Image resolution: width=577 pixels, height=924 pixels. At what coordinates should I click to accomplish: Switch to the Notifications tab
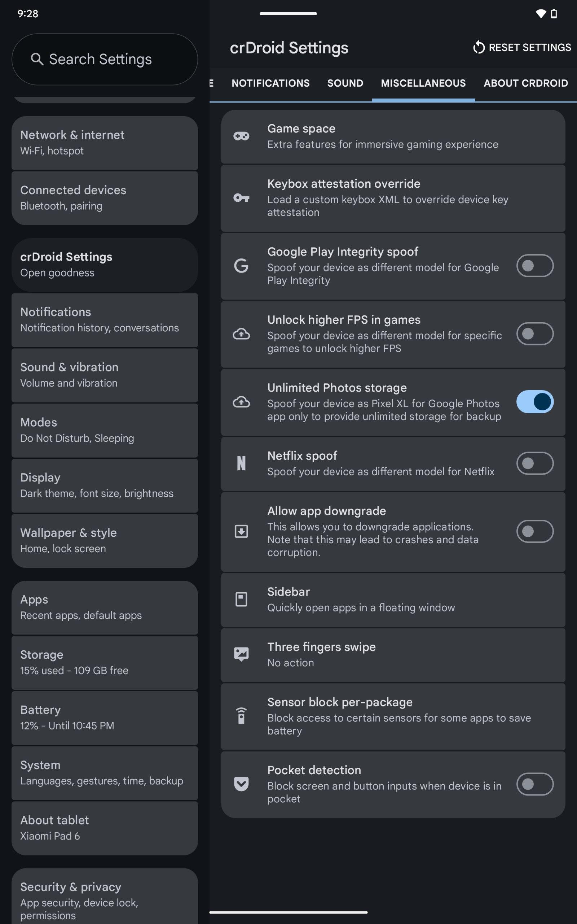(270, 83)
